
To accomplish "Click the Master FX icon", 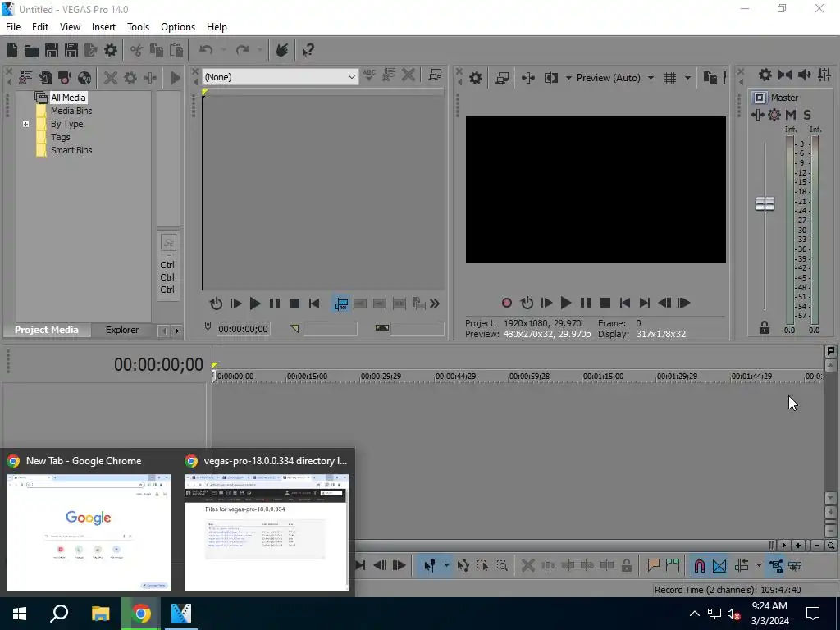I will (757, 115).
